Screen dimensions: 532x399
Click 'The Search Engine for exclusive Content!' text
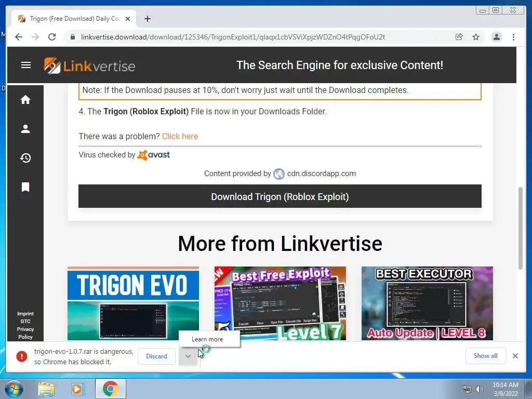(x=340, y=65)
